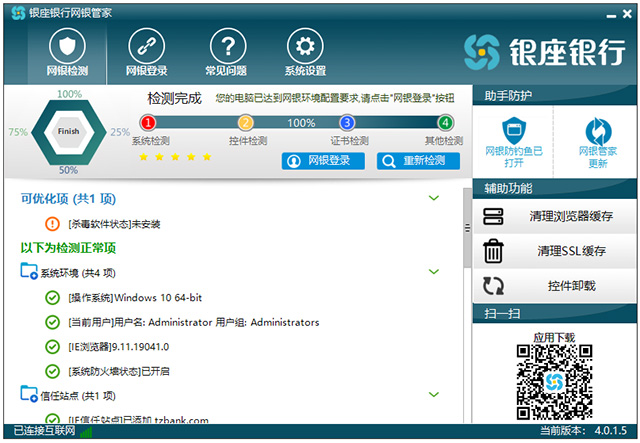Click the 网银管家更新 refresh icon
Image resolution: width=640 pixels, height=443 pixels.
click(x=598, y=131)
